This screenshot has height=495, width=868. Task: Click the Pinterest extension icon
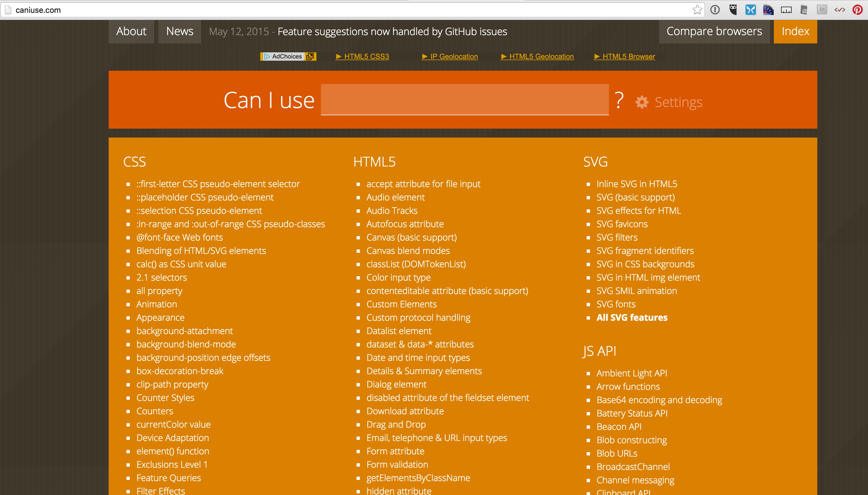pyautogui.click(x=857, y=10)
